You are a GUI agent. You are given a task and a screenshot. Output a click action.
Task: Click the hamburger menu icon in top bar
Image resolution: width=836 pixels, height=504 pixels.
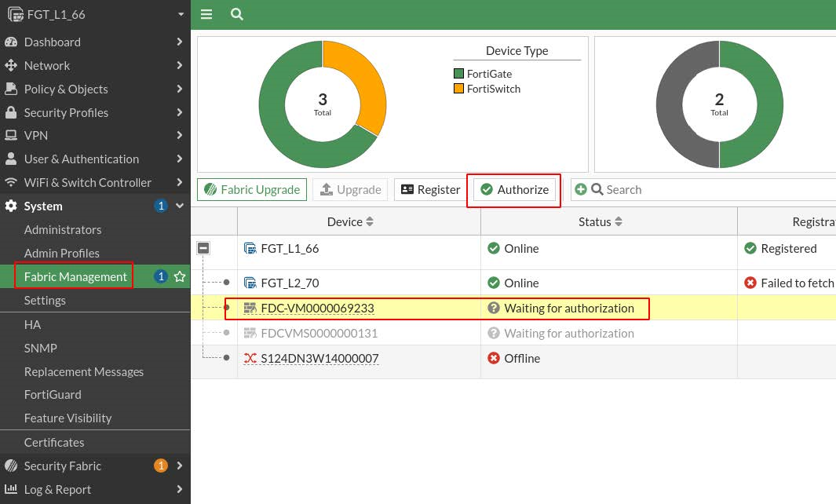[206, 14]
